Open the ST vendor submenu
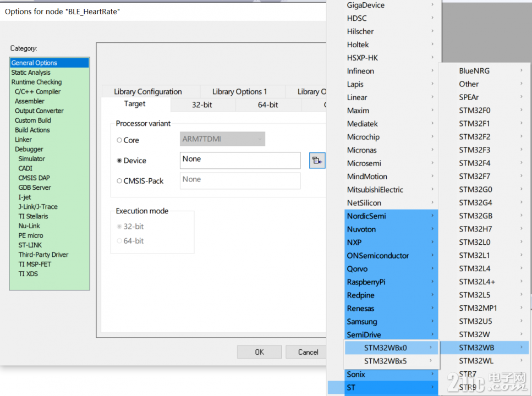This screenshot has height=396, width=532. (391, 388)
